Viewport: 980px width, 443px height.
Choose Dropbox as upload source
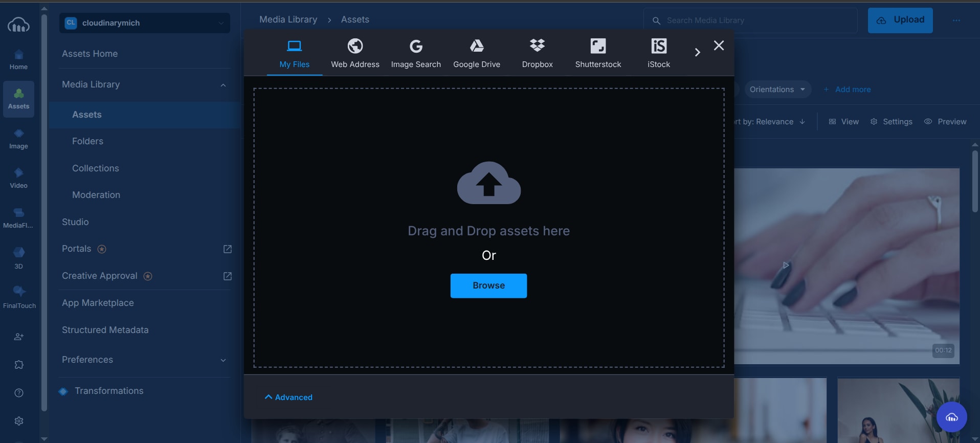point(537,53)
